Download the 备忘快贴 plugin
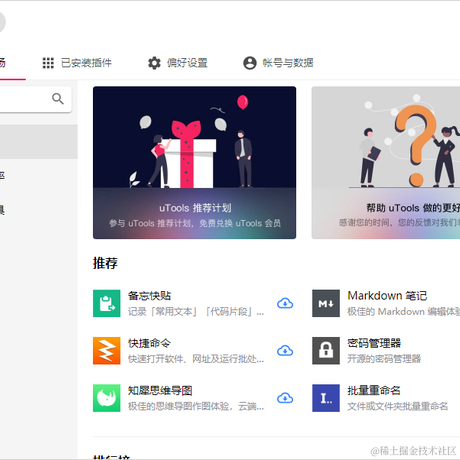Screen dimensions: 460x460 285,303
